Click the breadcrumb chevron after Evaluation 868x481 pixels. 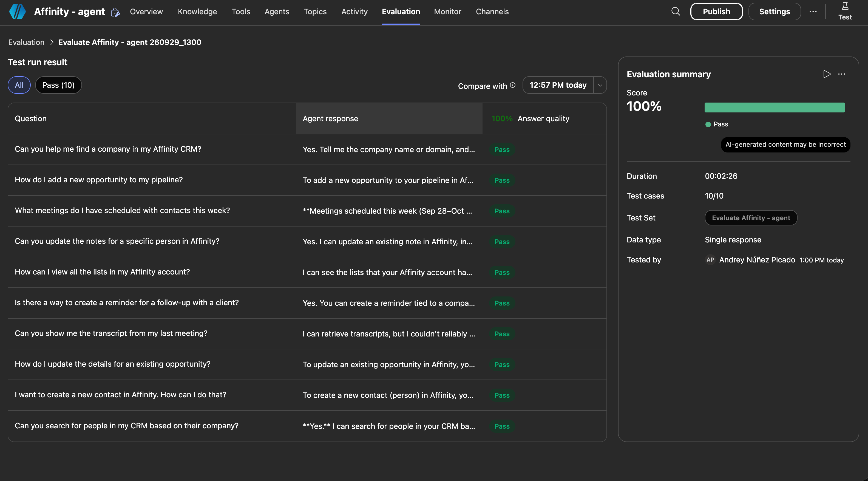(52, 43)
